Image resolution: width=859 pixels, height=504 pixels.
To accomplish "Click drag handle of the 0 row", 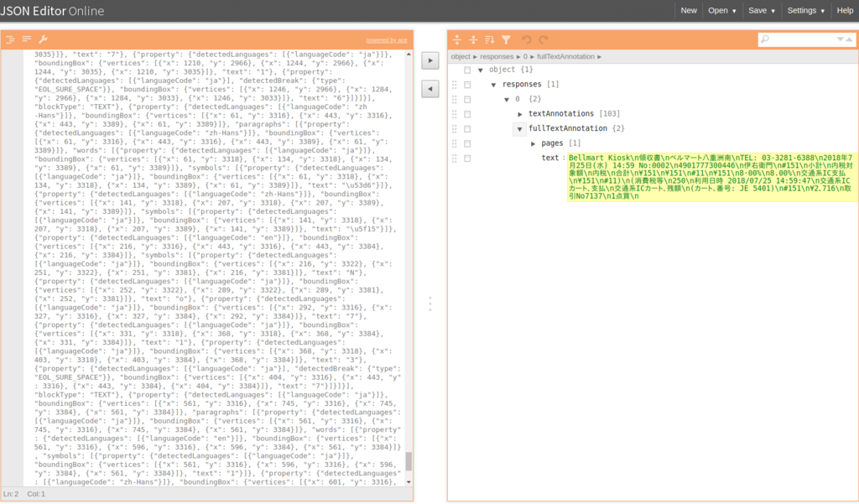I will (454, 99).
